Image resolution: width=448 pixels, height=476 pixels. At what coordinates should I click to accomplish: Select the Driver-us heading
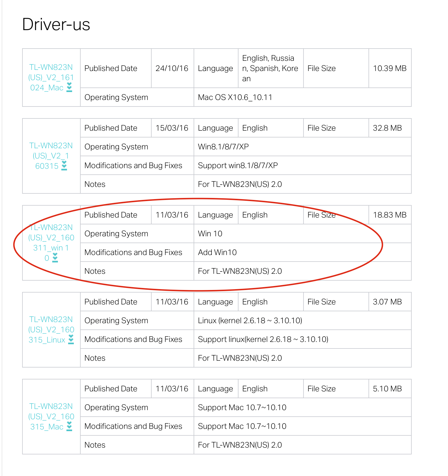tap(56, 24)
